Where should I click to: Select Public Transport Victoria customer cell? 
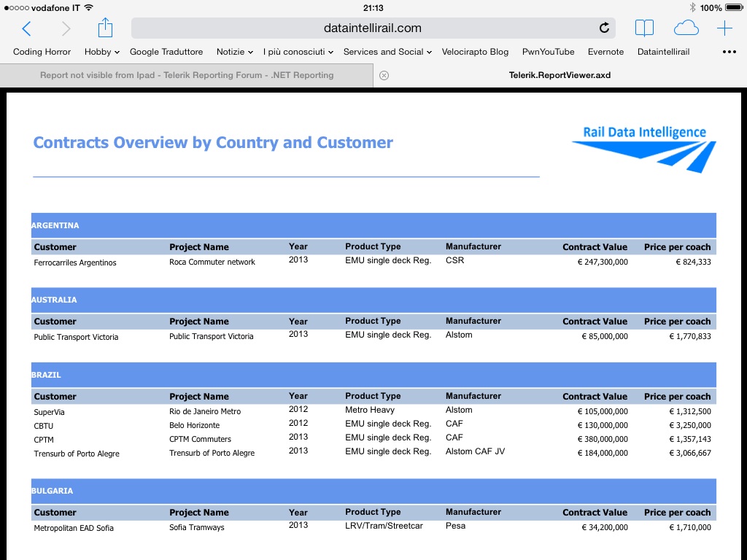pyautogui.click(x=76, y=337)
